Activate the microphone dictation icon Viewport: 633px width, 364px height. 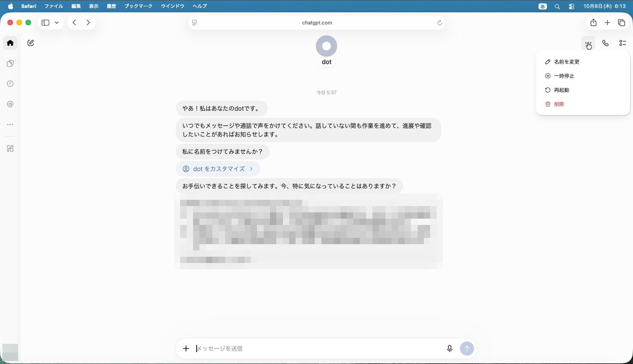(x=449, y=348)
